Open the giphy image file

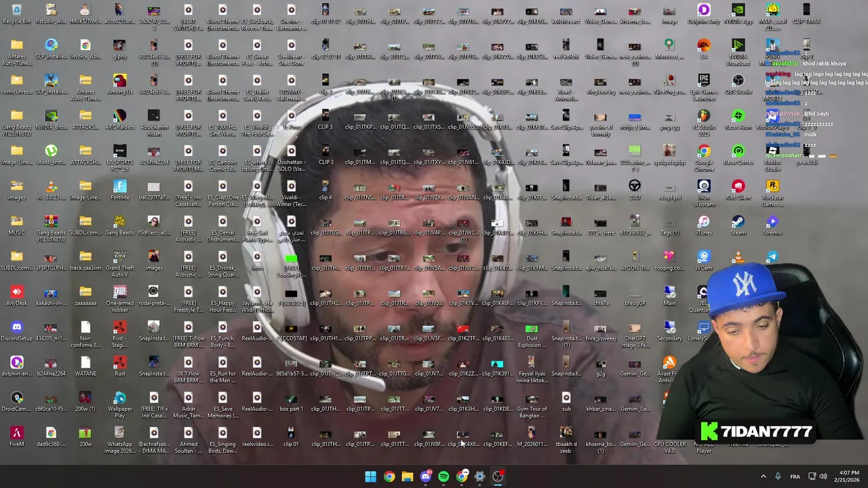point(119,49)
